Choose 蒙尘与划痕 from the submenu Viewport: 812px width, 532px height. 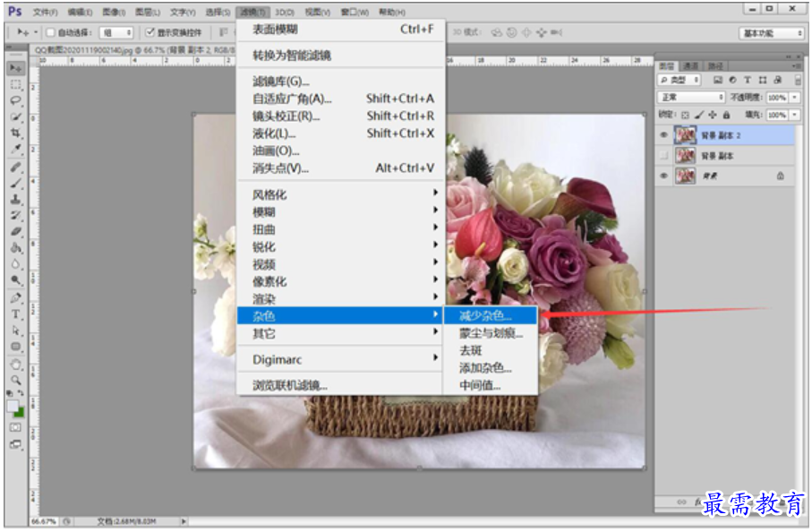[x=490, y=333]
